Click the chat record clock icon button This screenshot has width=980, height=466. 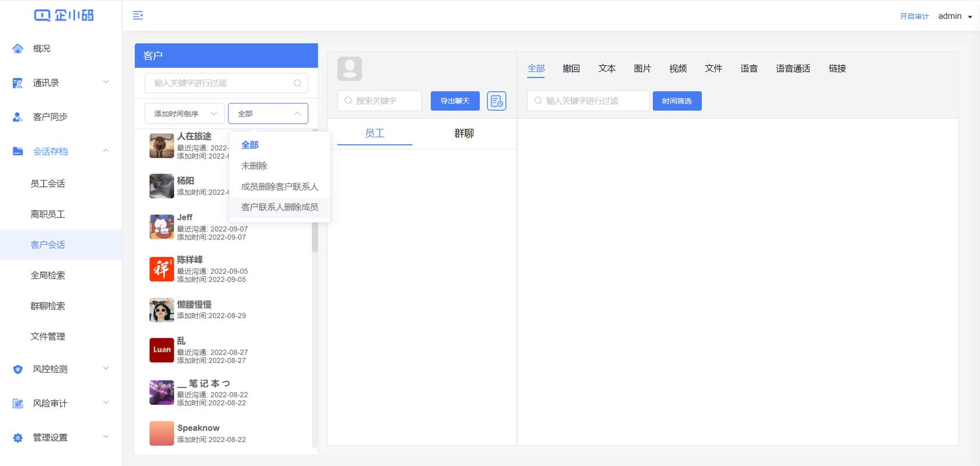497,101
